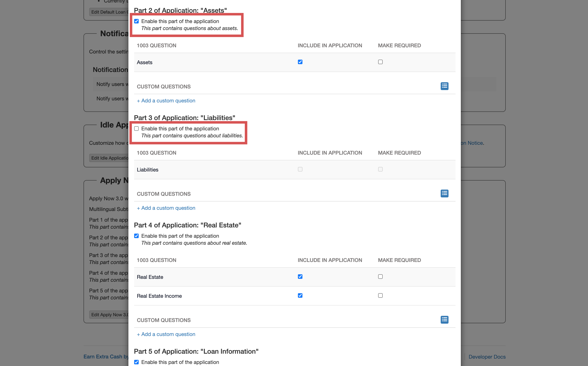Click the Edit Apply Now 3.0 button

(x=109, y=315)
